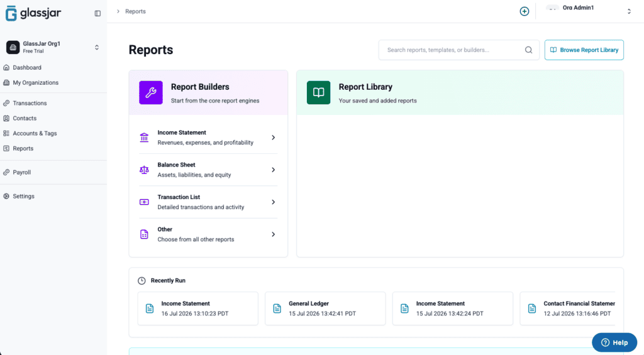The image size is (644, 355).
Task: Open the Other reports builder
Action: coord(208,234)
